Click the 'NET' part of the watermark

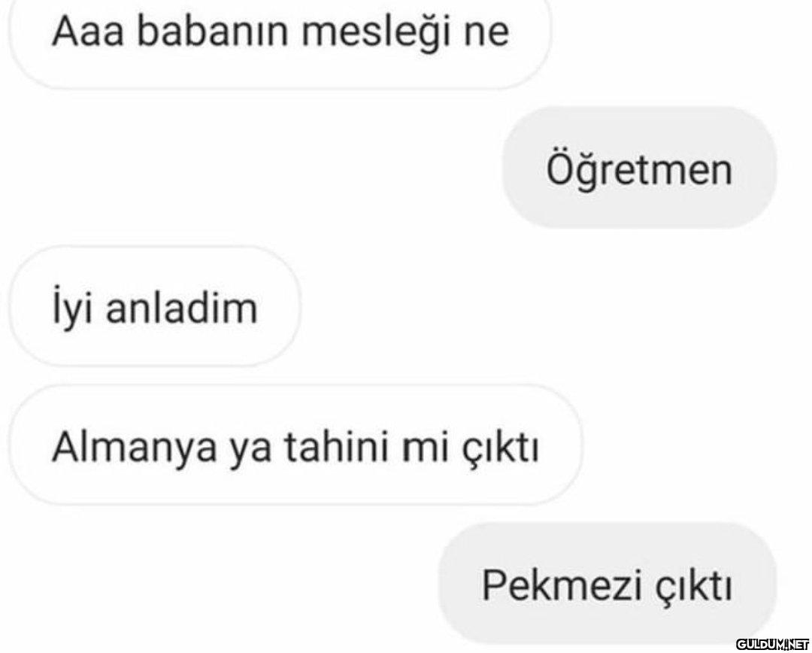[x=798, y=644]
